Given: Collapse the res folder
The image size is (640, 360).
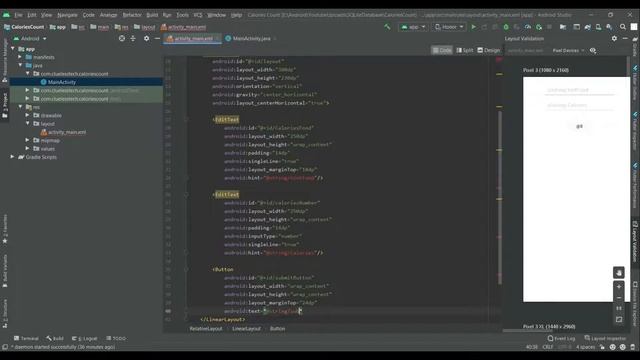Looking at the screenshot, I should (20, 107).
